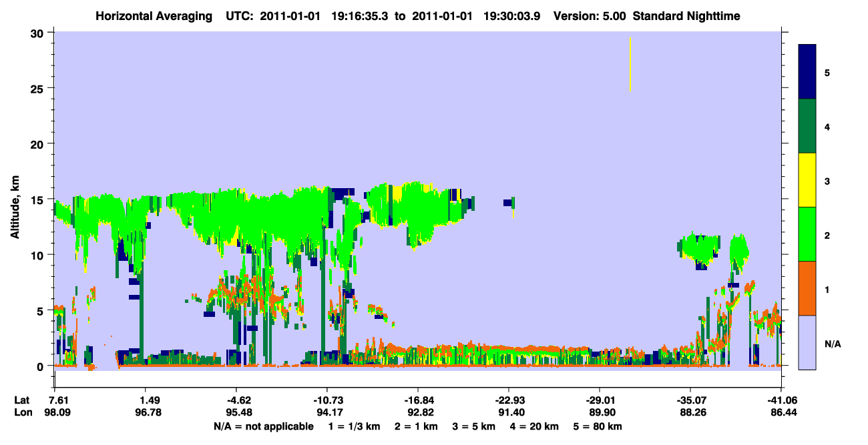Image resolution: width=868 pixels, height=445 pixels.
Task: Click the 15 km altitude tick label
Action: [38, 199]
